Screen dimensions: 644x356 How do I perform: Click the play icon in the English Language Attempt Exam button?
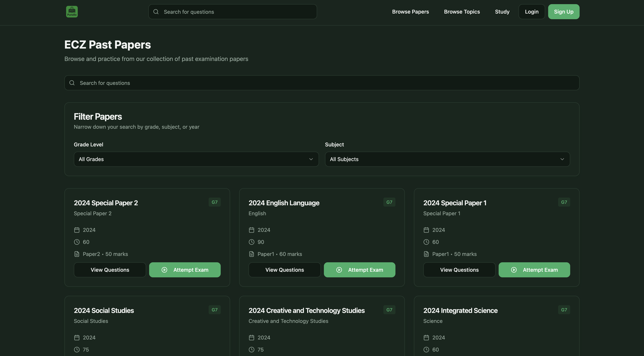339,270
